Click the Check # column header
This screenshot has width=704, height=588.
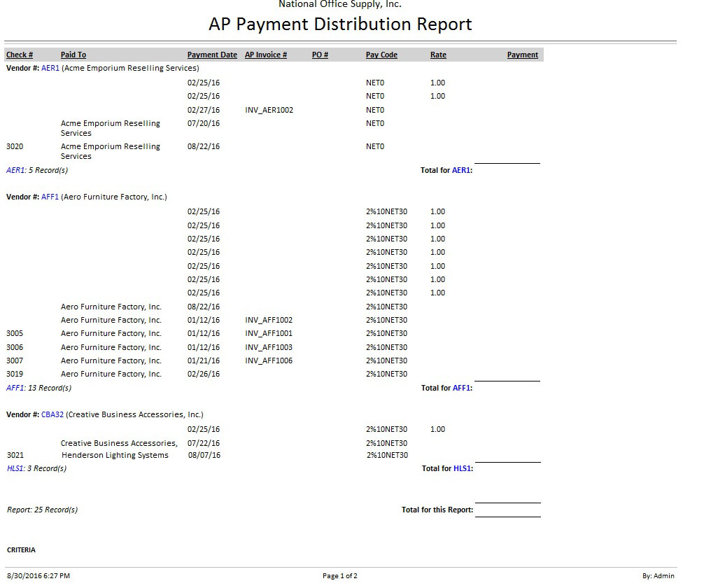pyautogui.click(x=20, y=55)
